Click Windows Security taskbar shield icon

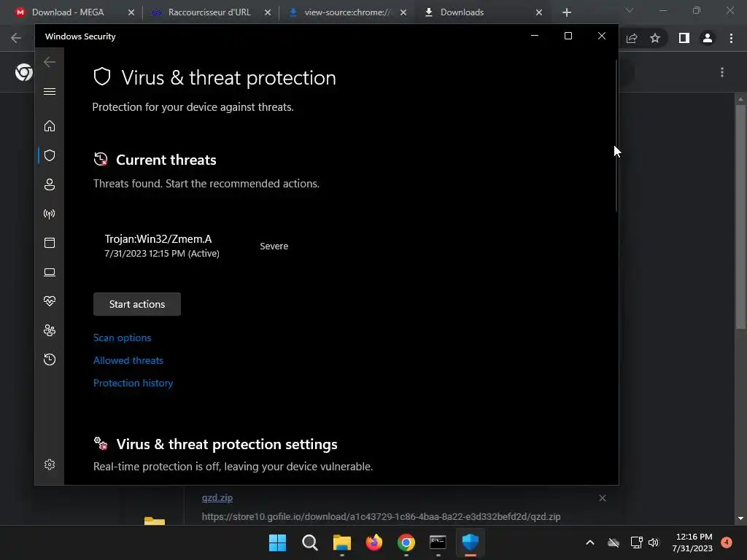point(471,542)
